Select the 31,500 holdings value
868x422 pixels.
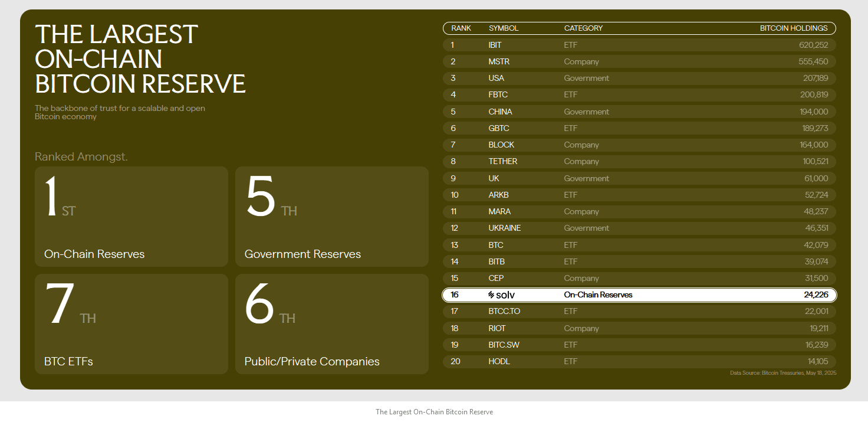[817, 278]
